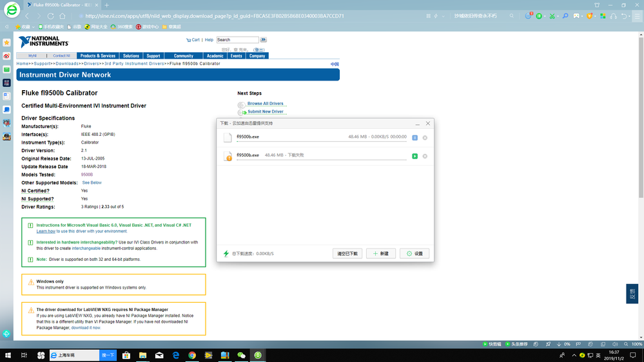Click the clear downloaded button in download manager
Viewport: 644px width, 362px height.
[x=347, y=254]
